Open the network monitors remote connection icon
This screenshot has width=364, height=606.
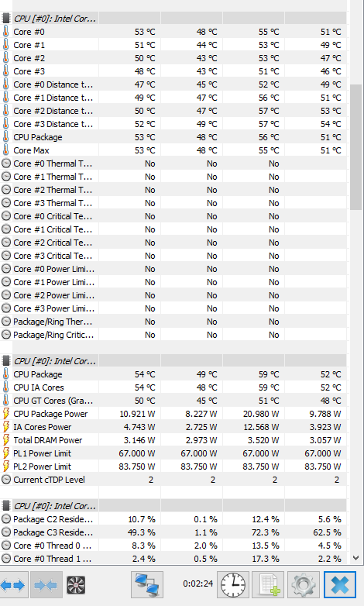[147, 585]
